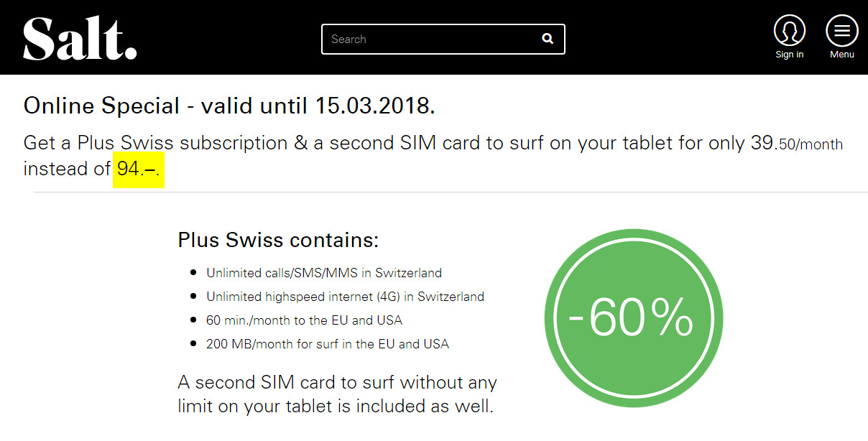Select "Unlimited highspeed internet (4G)" item
This screenshot has height=441, width=868.
pyautogui.click(x=345, y=297)
